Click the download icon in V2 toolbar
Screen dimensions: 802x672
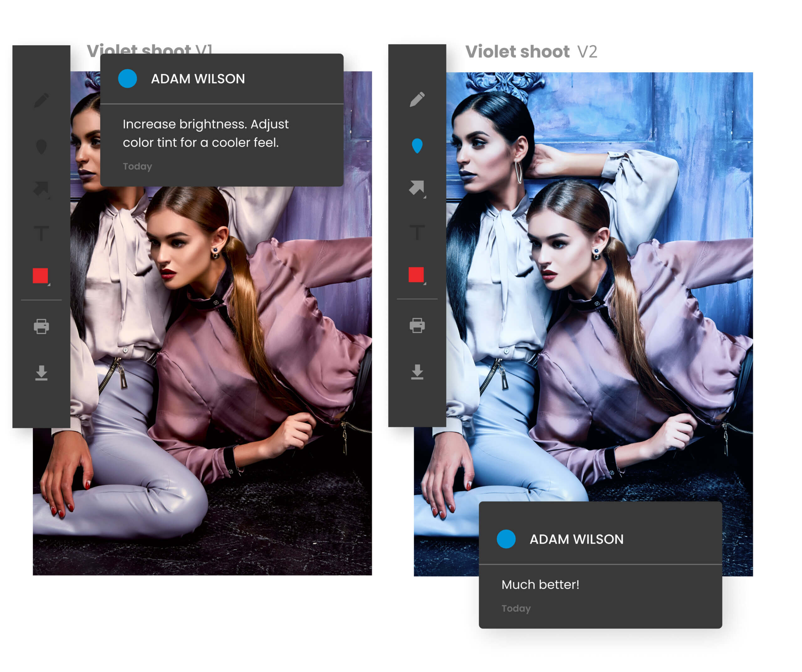(417, 372)
